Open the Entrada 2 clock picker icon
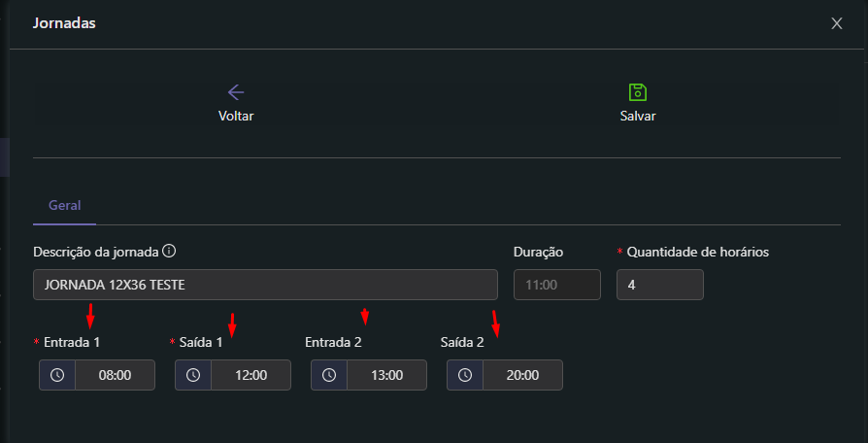The width and height of the screenshot is (868, 443). click(x=329, y=375)
